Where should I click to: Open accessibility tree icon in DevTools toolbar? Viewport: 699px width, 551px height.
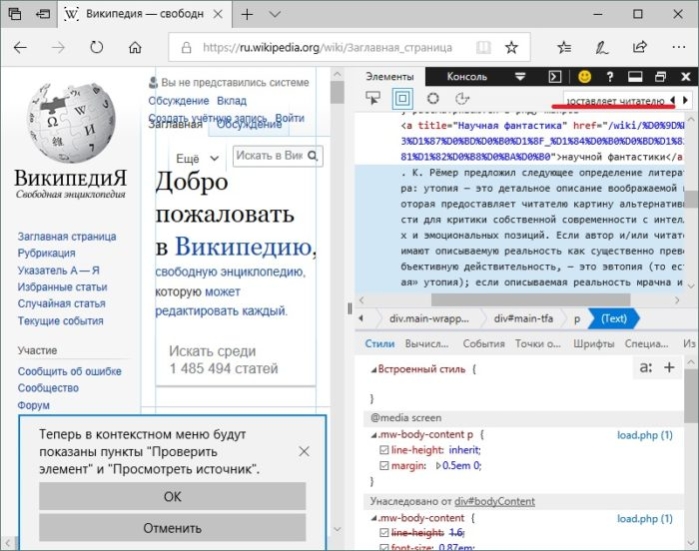pyautogui.click(x=462, y=98)
